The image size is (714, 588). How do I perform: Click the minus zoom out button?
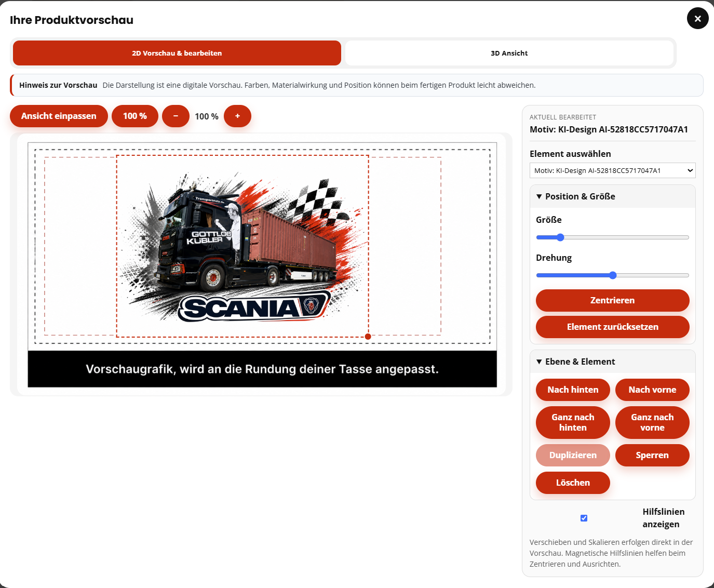tap(176, 116)
